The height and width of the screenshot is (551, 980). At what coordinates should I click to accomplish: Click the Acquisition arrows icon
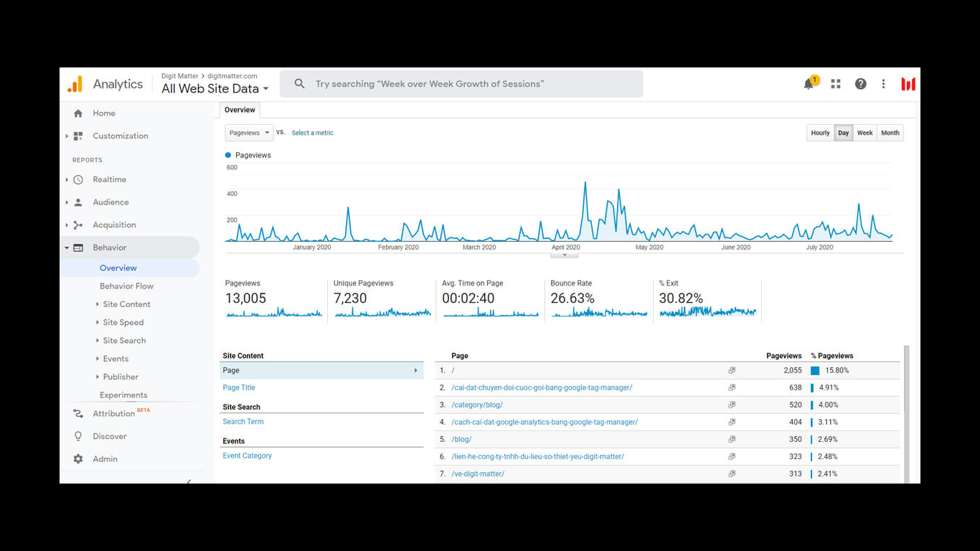click(x=78, y=225)
